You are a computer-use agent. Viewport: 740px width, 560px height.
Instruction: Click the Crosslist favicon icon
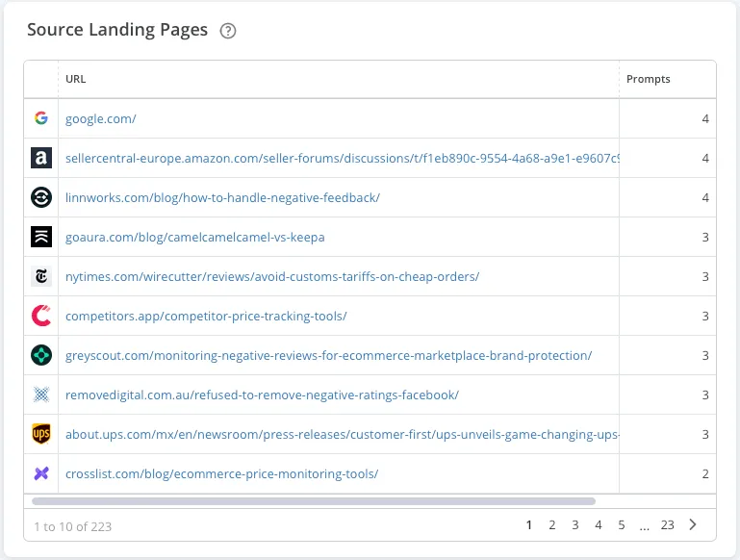pos(40,473)
